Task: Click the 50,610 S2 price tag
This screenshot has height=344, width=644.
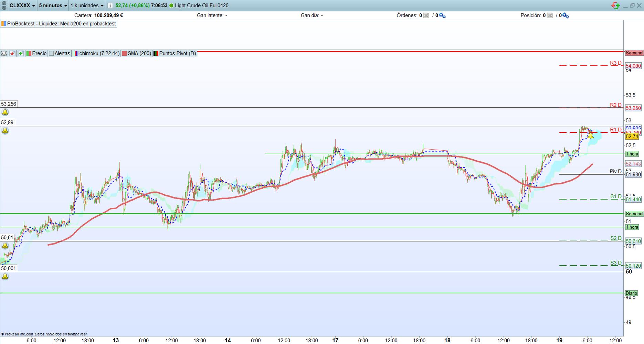Action: tap(633, 241)
